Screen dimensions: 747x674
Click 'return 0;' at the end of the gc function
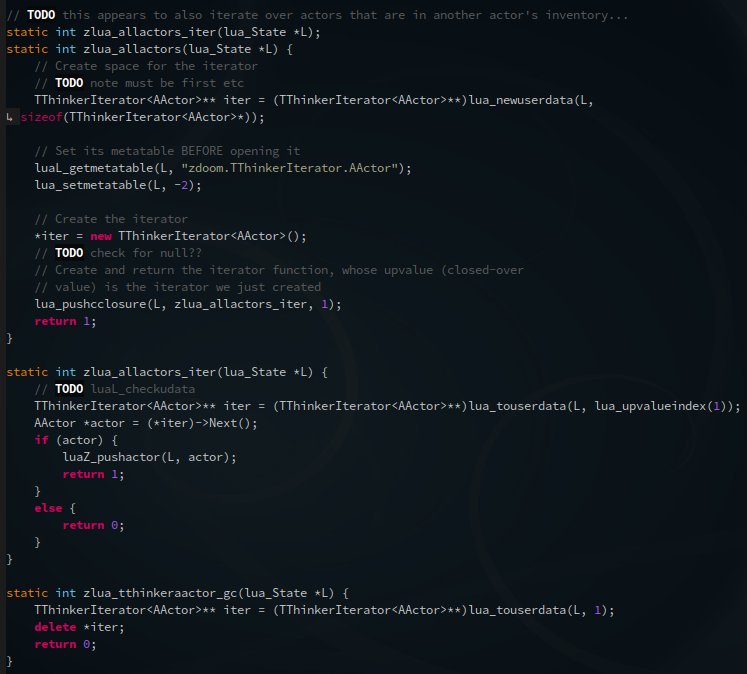click(x=65, y=644)
